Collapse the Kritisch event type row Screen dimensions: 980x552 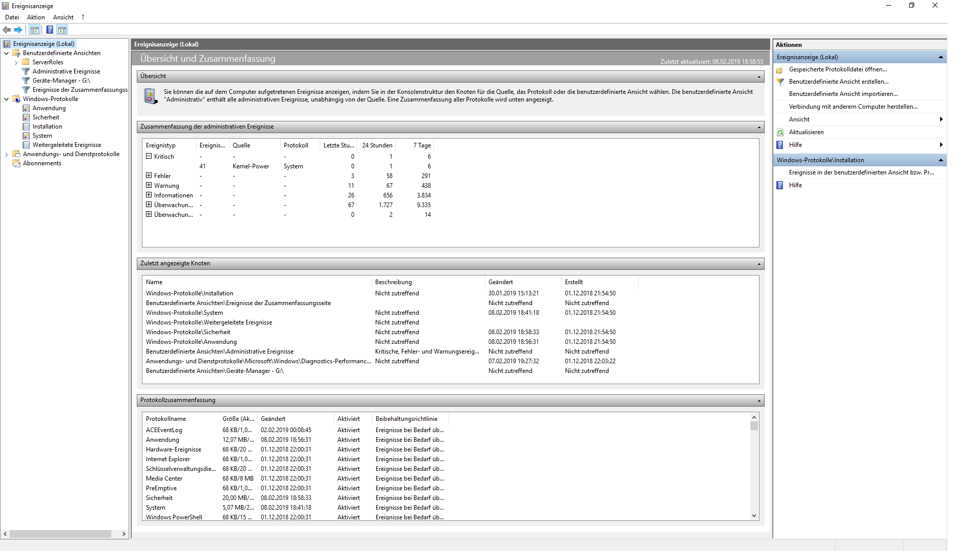[x=149, y=157]
